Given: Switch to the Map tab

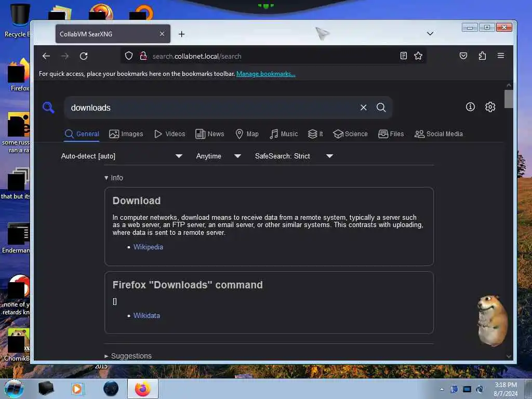Looking at the screenshot, I should tap(247, 134).
